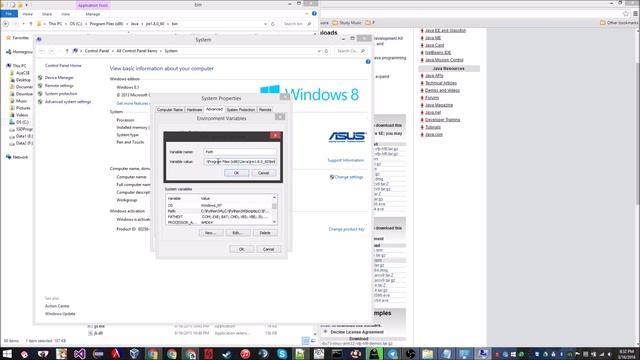Click the help icon in System window
640x360 pixels.
(x=368, y=62)
